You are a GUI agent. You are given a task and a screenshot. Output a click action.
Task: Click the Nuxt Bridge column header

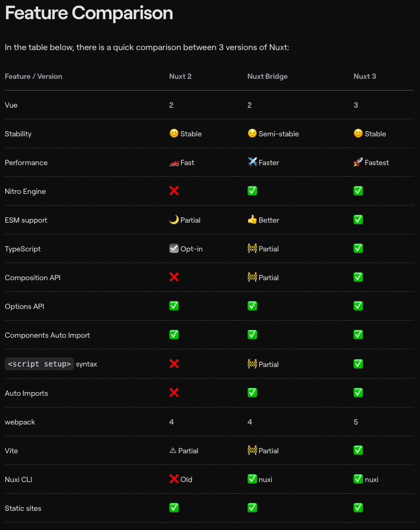267,76
